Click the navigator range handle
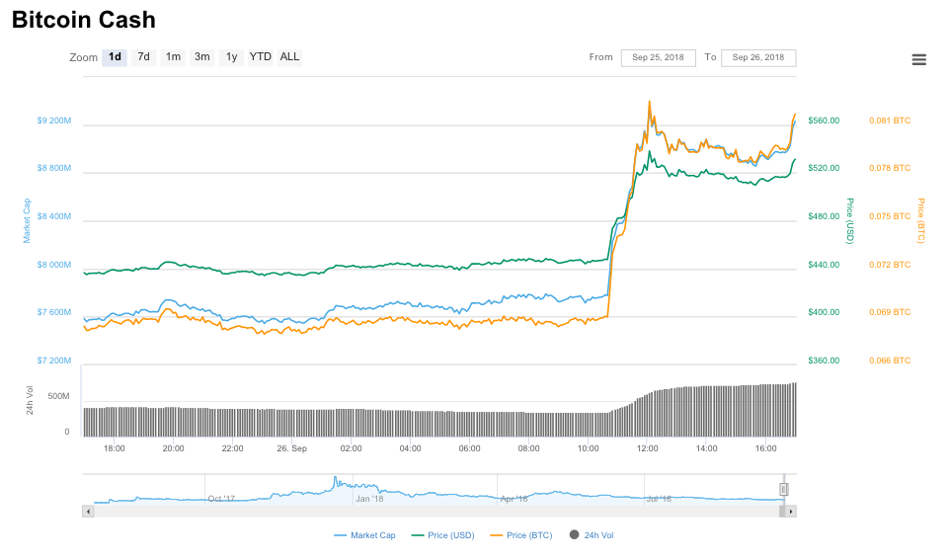 click(x=784, y=489)
